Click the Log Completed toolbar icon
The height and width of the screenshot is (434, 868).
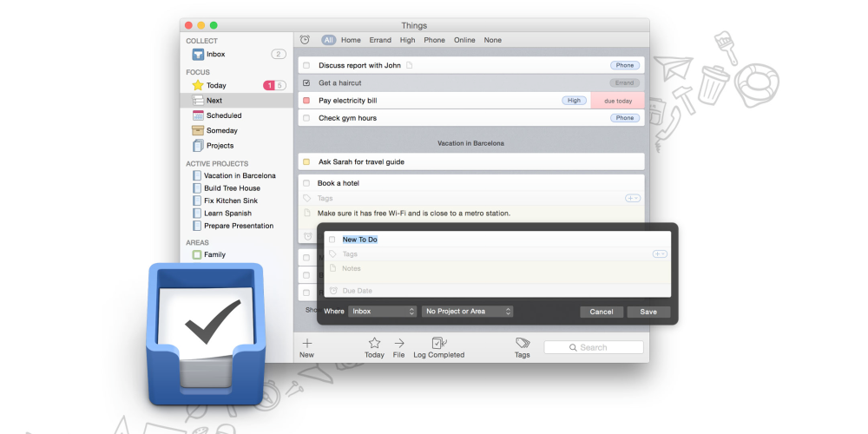pos(438,344)
